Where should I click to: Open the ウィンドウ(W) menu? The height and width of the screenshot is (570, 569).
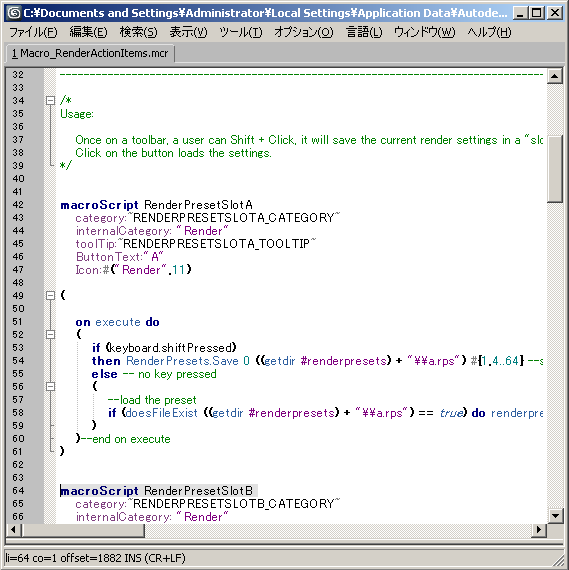click(424, 32)
